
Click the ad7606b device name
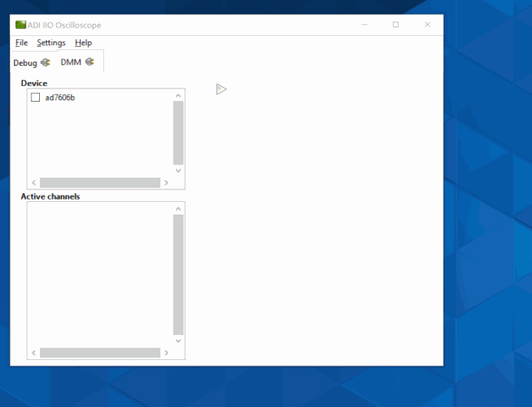click(x=60, y=97)
